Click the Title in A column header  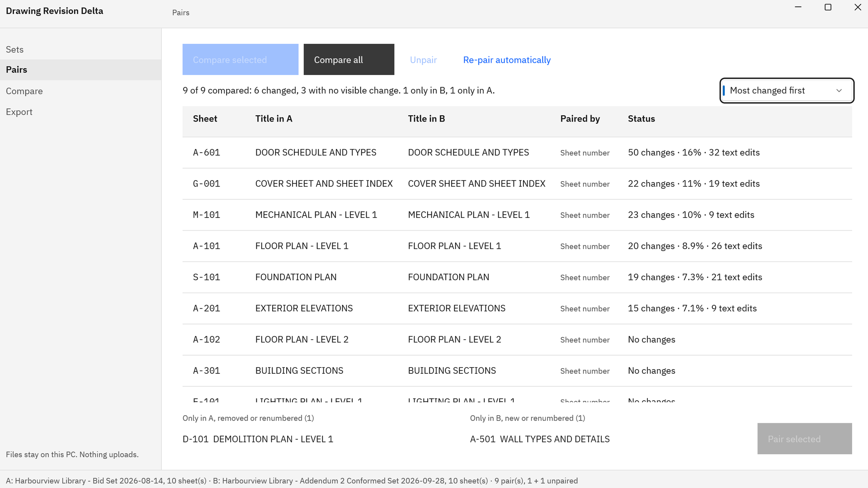pyautogui.click(x=274, y=119)
